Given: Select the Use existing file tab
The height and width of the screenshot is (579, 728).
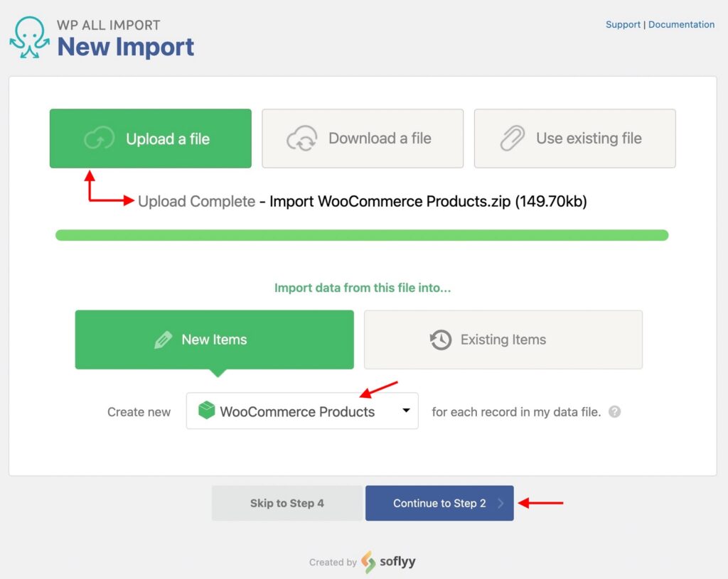Looking at the screenshot, I should (574, 139).
